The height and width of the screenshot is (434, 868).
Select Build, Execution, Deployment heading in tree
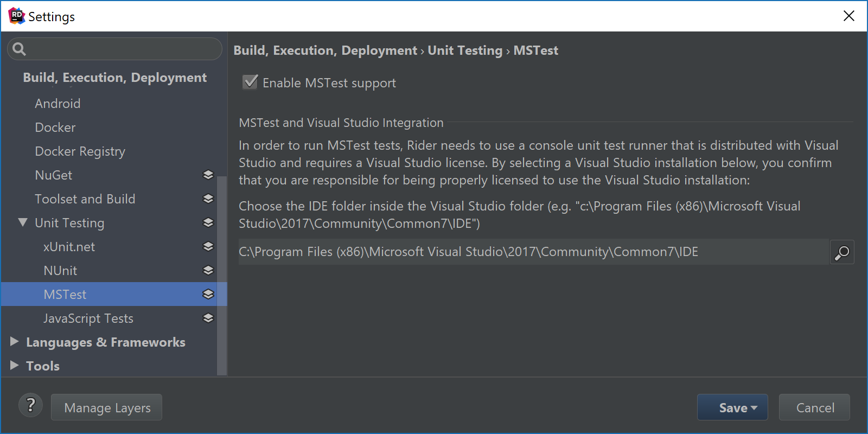[x=115, y=78]
